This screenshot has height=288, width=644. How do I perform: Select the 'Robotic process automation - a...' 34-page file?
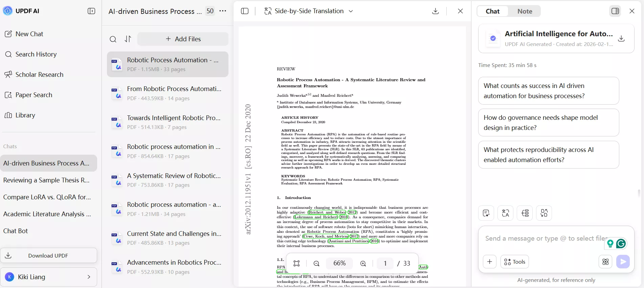168,209
